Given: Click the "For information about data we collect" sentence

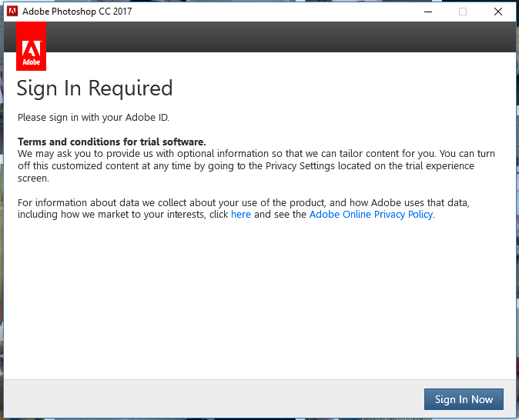Looking at the screenshot, I should 243,208.
